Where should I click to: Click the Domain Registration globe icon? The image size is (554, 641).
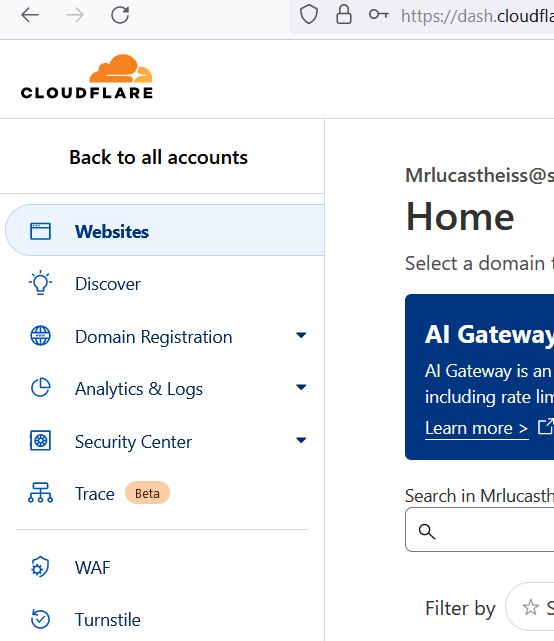point(40,336)
